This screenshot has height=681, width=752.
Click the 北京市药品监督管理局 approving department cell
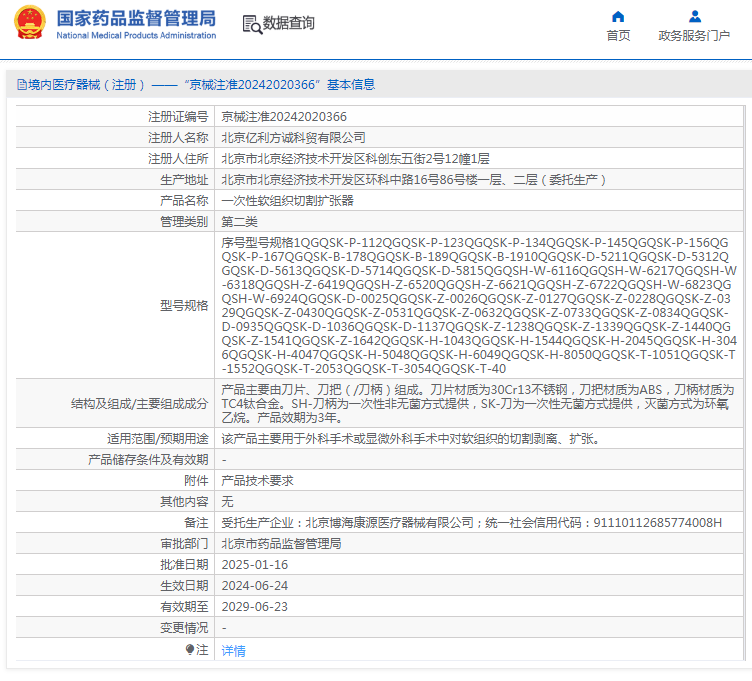(281, 544)
